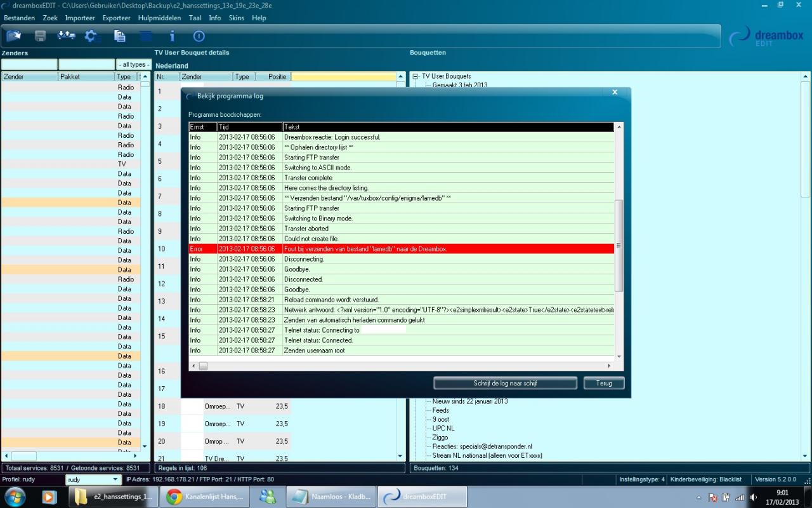Click the Tekst column header in log
Image resolution: width=812 pixels, height=508 pixels.
click(449, 127)
